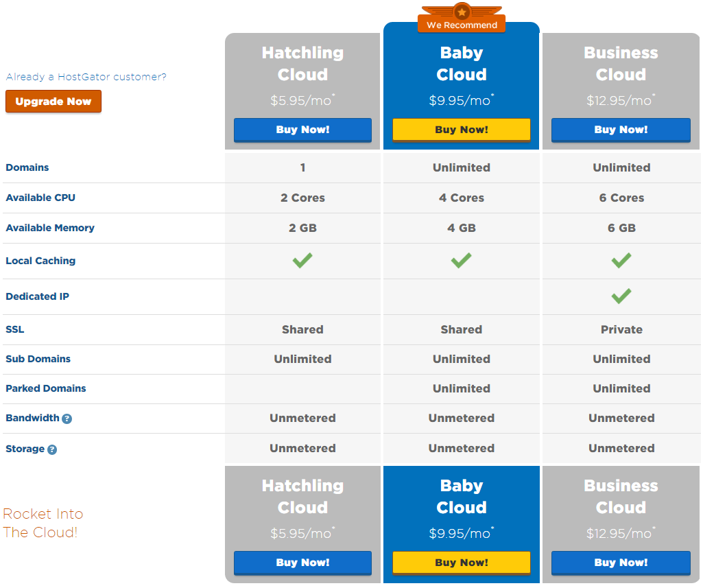Select the Local Caching row label

(40, 261)
